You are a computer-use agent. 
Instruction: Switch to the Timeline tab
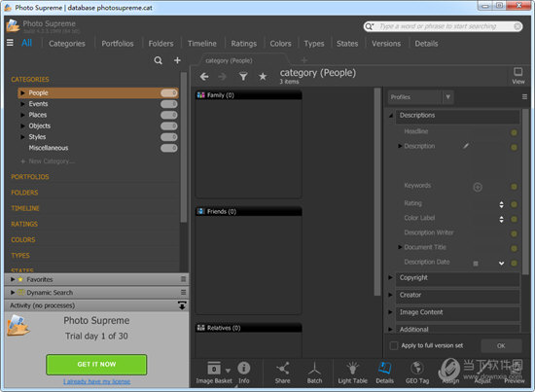coord(202,44)
